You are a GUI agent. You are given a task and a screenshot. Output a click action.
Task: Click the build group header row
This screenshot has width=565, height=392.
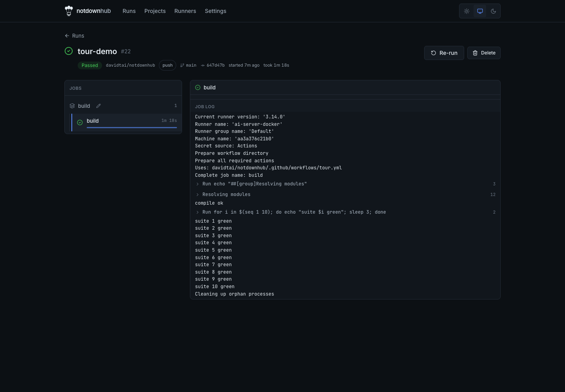pos(123,106)
